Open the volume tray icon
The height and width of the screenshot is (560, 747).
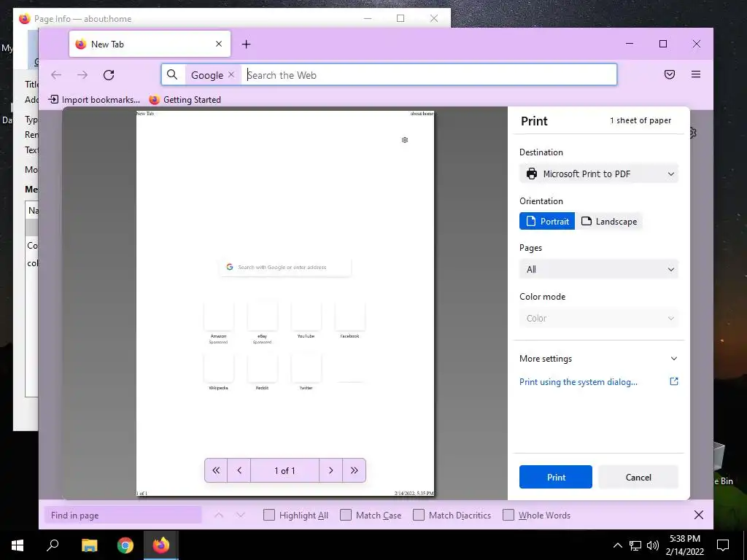(653, 545)
